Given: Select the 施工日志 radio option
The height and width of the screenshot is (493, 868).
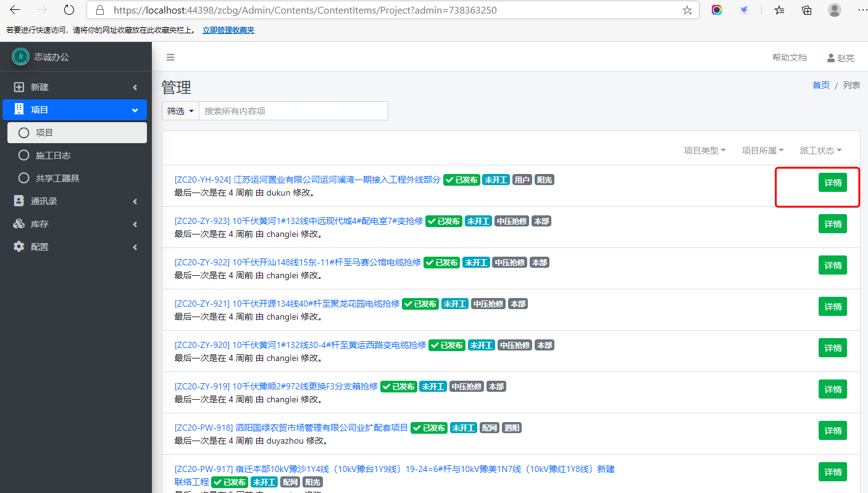Looking at the screenshot, I should coord(23,155).
